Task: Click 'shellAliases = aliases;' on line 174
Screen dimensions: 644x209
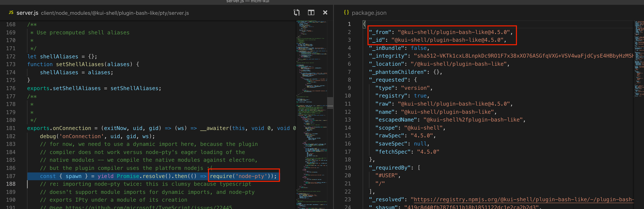Action: (77, 72)
